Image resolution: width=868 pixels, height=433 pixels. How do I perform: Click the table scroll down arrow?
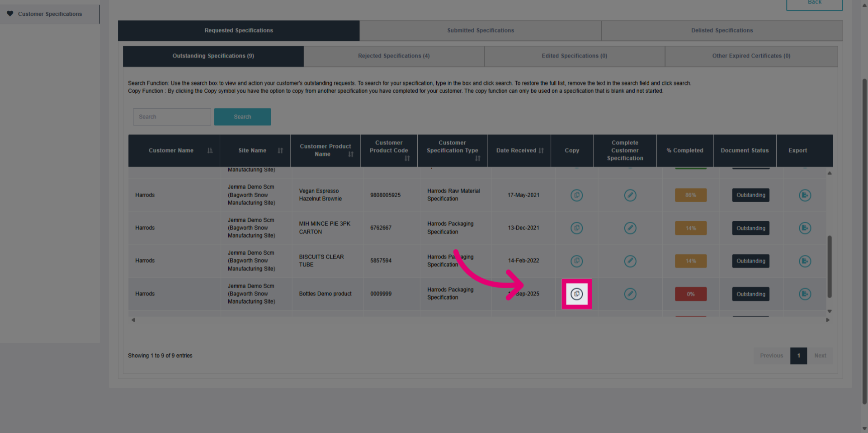click(x=829, y=311)
